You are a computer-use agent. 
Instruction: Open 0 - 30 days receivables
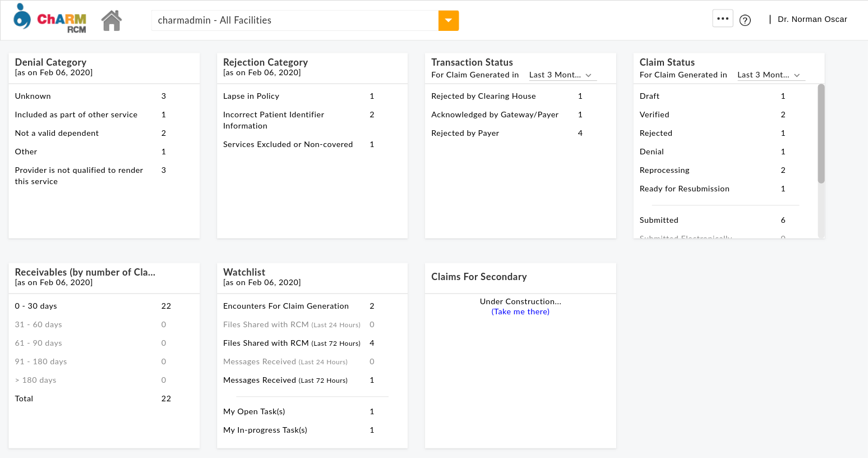(36, 306)
